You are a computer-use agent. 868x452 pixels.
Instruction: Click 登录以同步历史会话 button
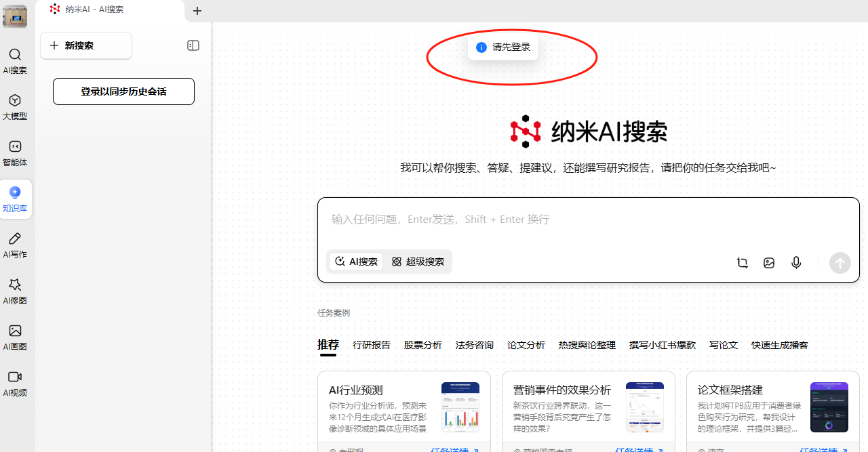click(x=123, y=91)
